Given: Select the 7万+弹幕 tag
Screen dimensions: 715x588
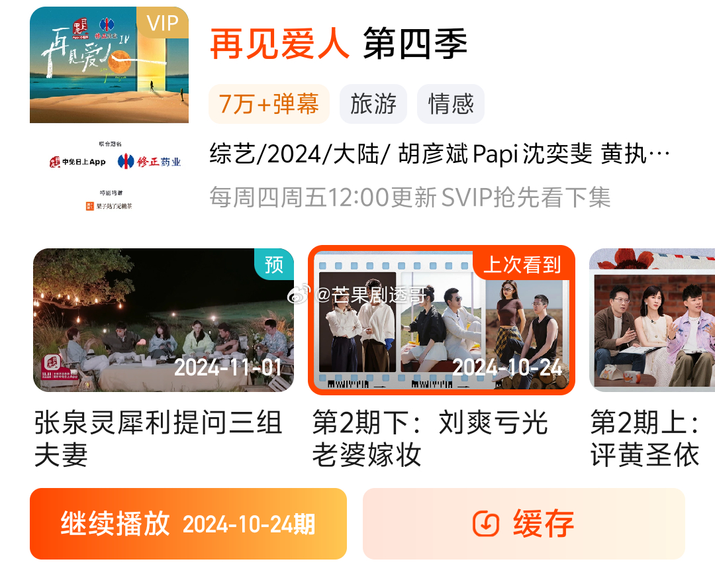Looking at the screenshot, I should tap(269, 104).
